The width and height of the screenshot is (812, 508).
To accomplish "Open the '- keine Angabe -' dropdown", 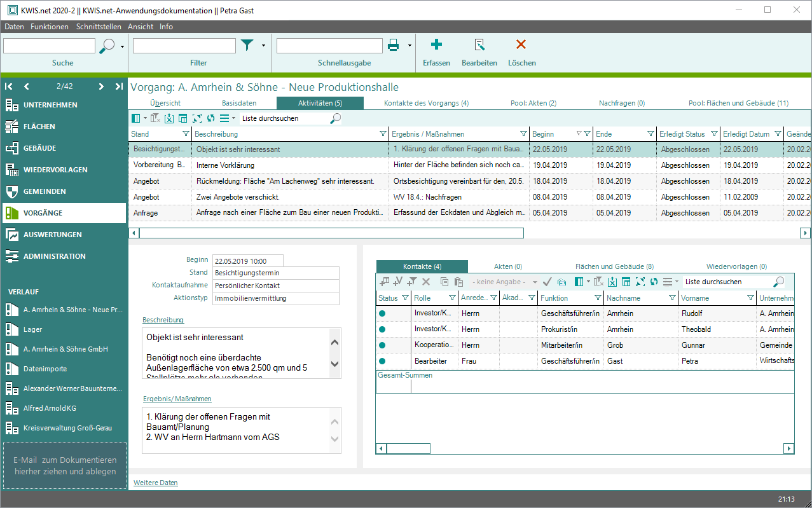I will [505, 282].
